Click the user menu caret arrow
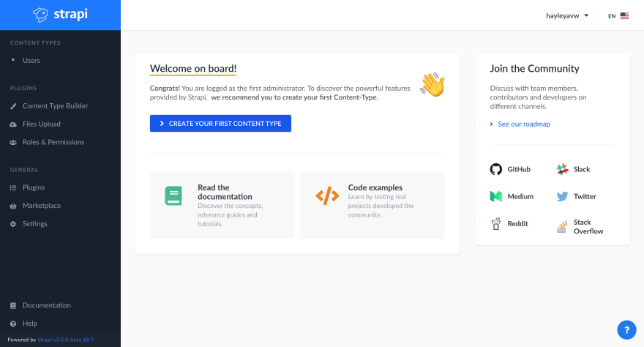 click(x=586, y=15)
